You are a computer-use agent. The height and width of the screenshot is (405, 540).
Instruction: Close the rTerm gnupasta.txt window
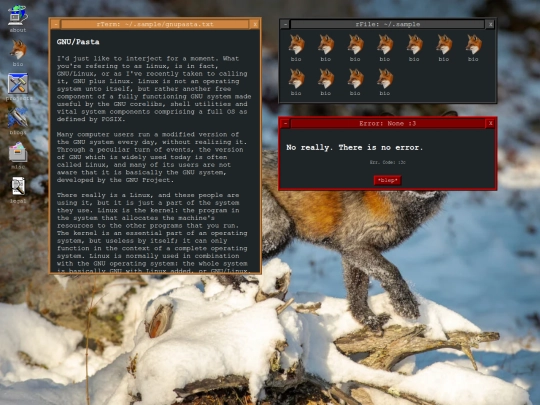coord(255,24)
